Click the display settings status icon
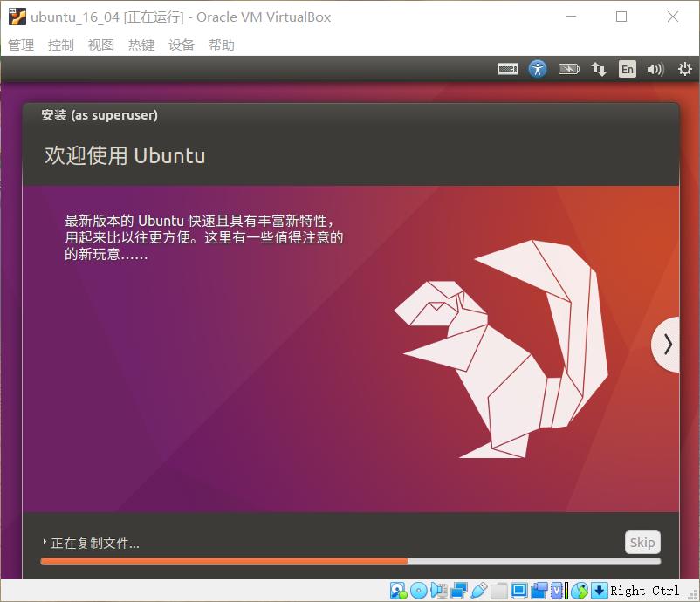 click(x=518, y=591)
